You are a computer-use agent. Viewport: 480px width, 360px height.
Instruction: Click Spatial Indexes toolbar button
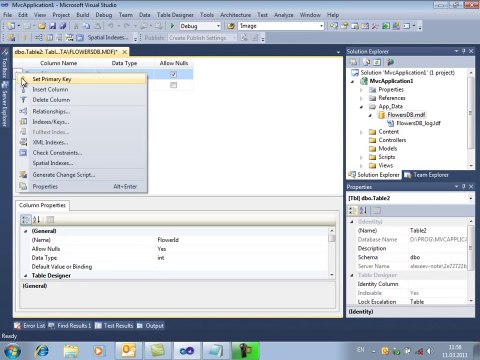108,38
